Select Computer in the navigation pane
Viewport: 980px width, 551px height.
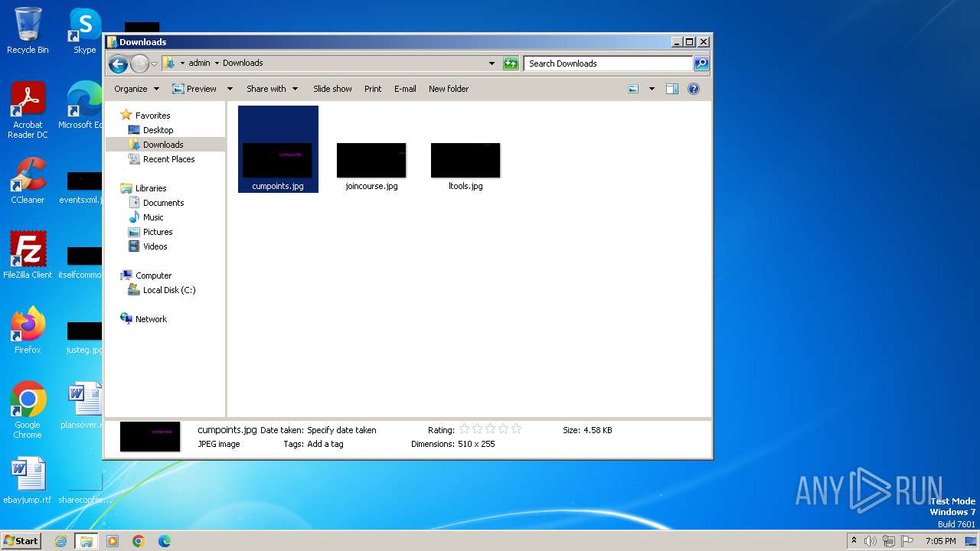(153, 275)
